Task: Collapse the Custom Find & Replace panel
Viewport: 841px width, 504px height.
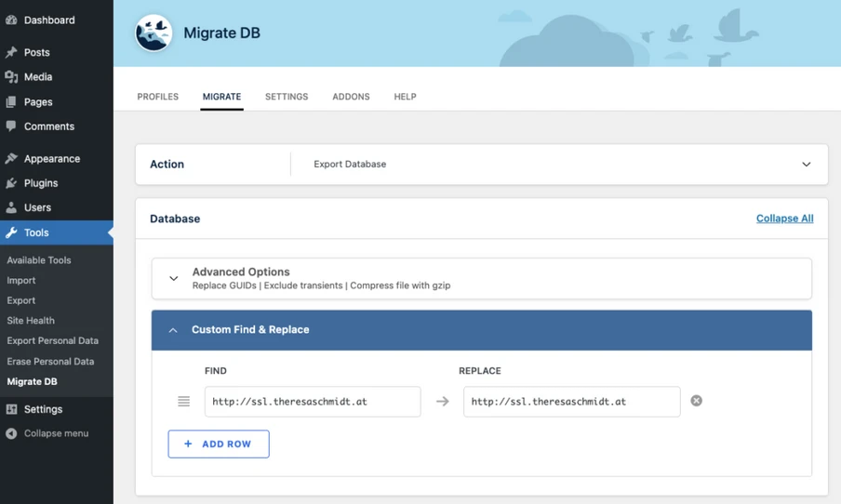Action: pyautogui.click(x=173, y=330)
